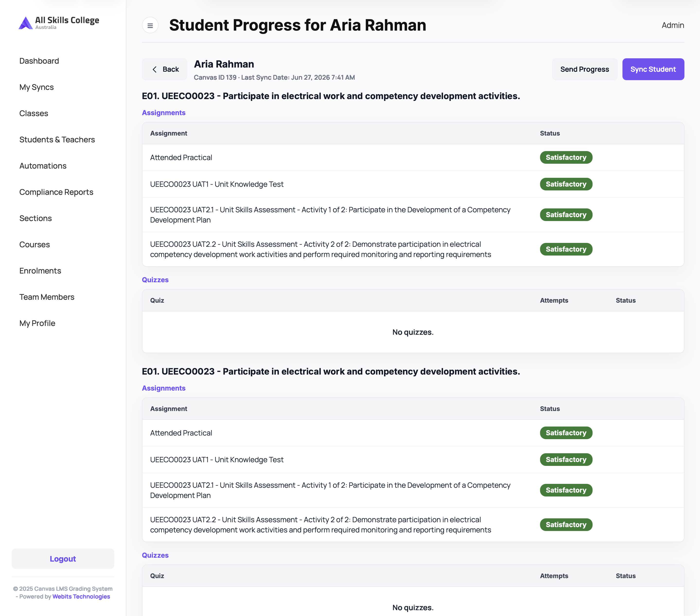Click first Attended Practical row
Screen dimensions: 700x616
tap(413, 157)
